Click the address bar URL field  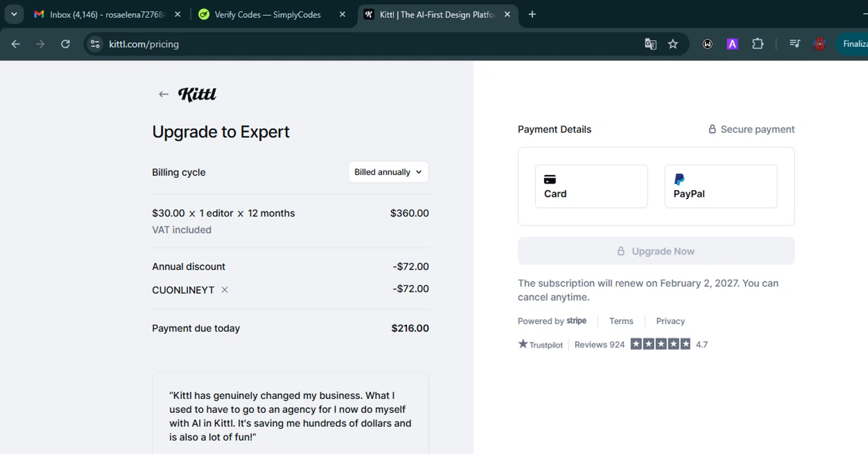click(x=347, y=44)
